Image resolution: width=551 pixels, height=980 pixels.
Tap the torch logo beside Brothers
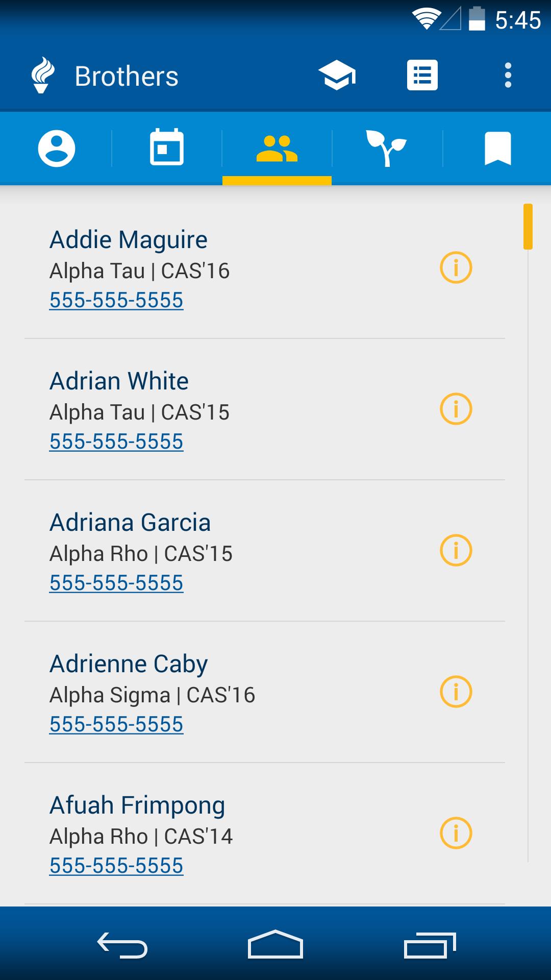click(42, 76)
